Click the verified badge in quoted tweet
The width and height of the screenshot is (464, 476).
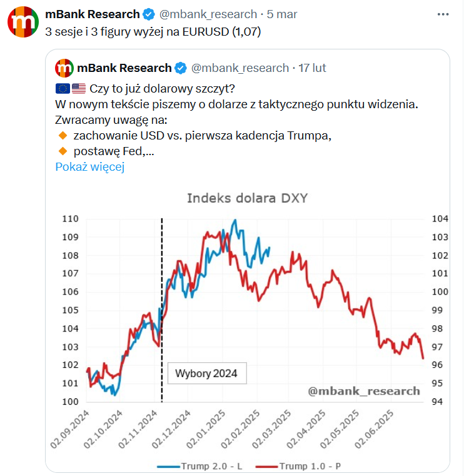181,68
